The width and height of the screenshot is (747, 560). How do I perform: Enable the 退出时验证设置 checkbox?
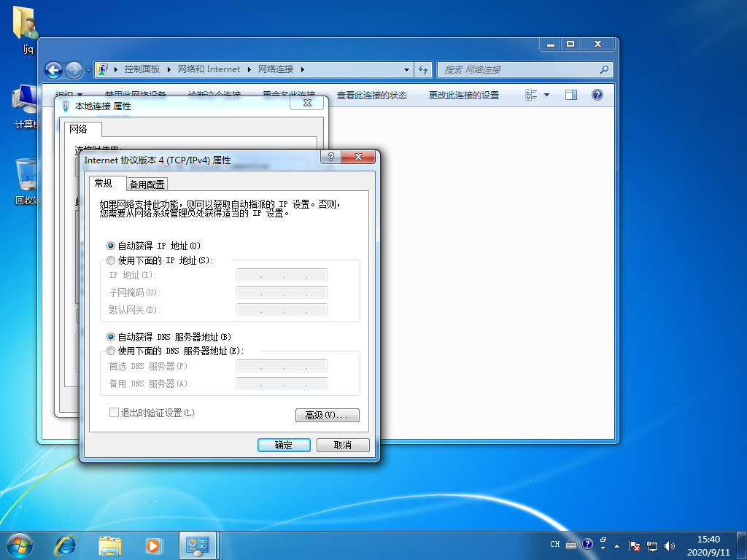tap(114, 412)
